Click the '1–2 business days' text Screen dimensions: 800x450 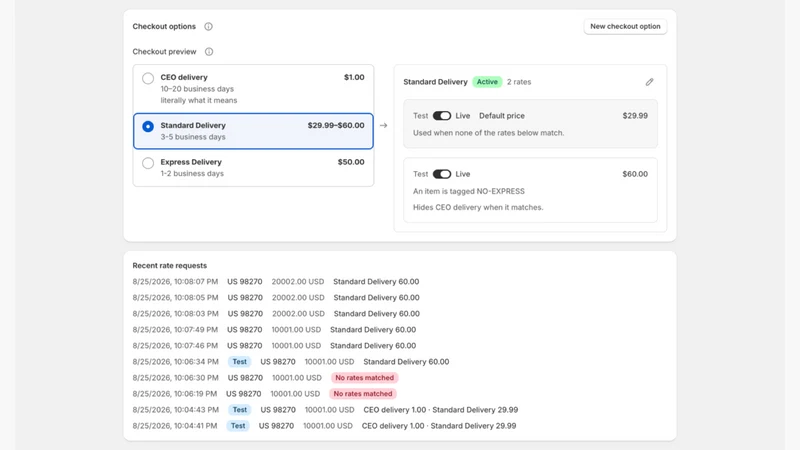[x=192, y=173]
